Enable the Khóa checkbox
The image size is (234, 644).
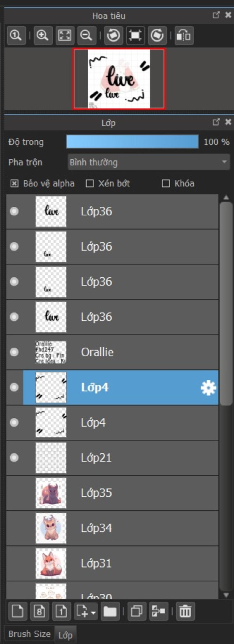(166, 183)
